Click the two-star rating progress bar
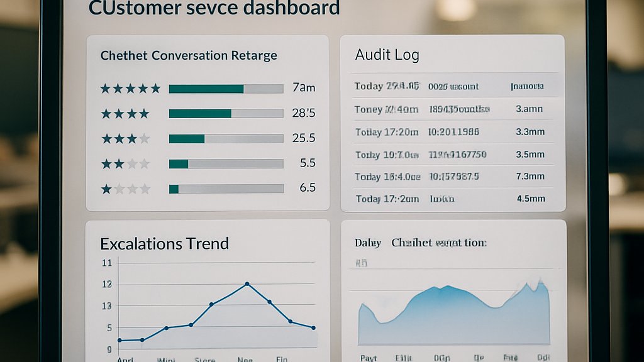 (x=226, y=164)
